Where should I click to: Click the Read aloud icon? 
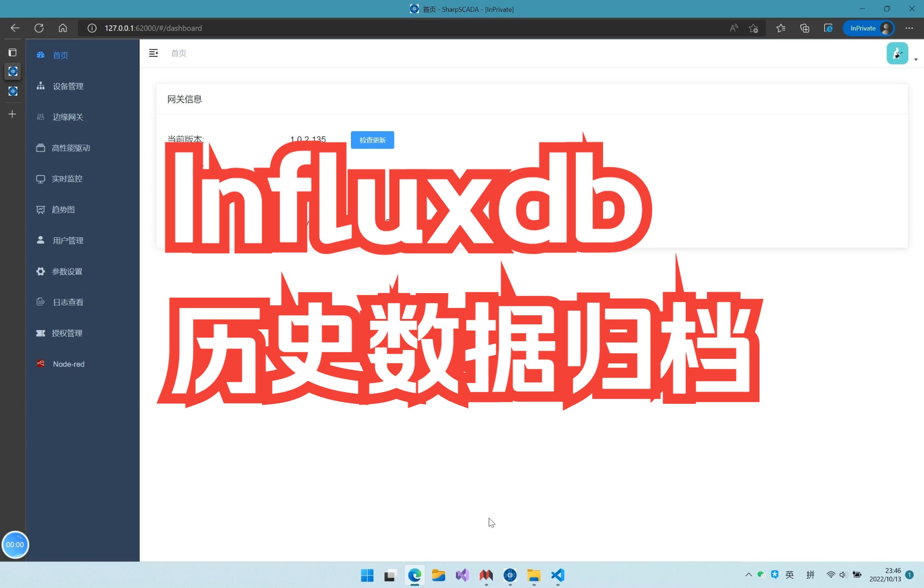[734, 28]
